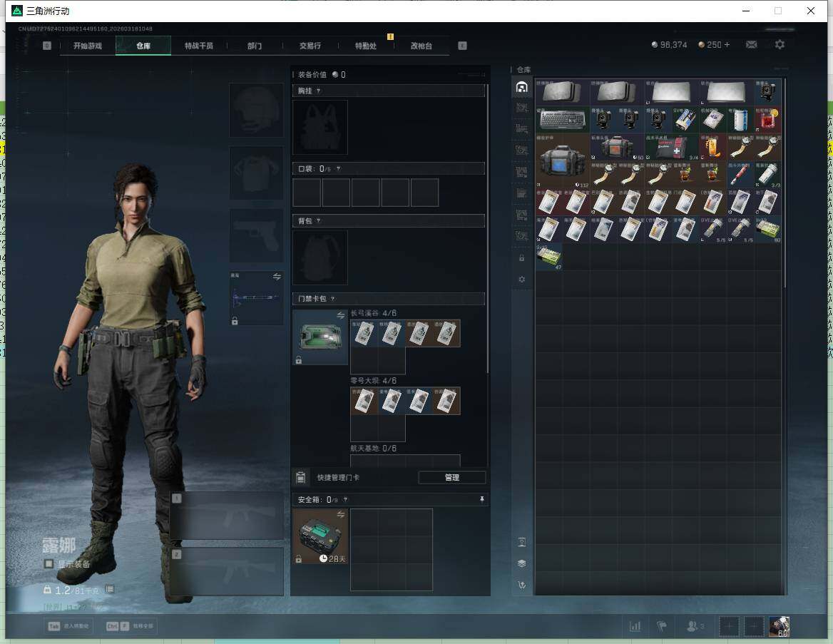
Task: Click help mark next to 安全箱
Action: (345, 499)
